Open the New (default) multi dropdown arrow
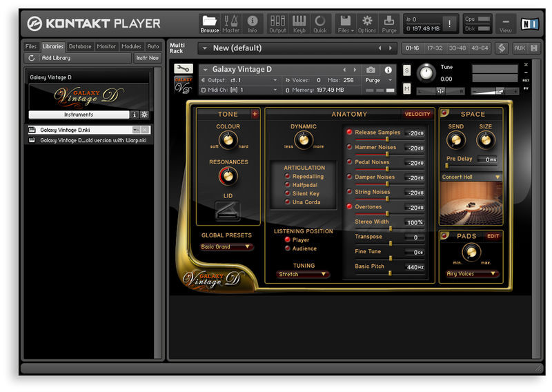Image resolution: width=552 pixels, height=392 pixels. (205, 48)
